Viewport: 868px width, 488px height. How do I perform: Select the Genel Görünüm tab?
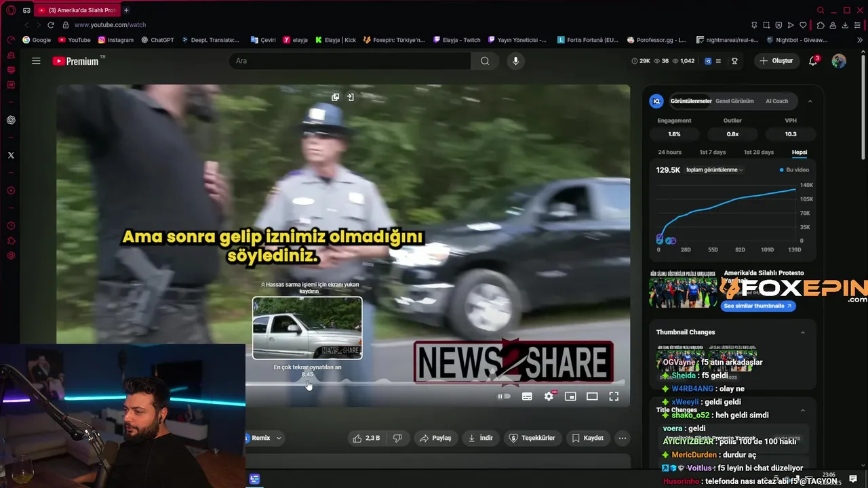tap(734, 101)
